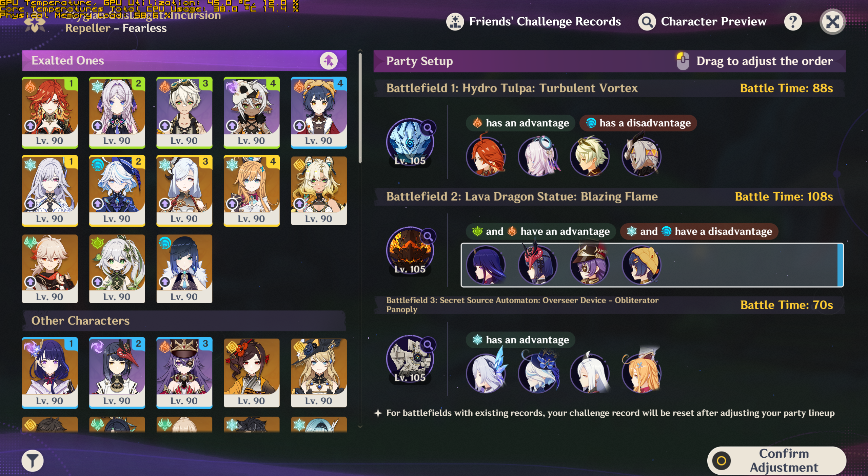The image size is (868, 476).
Task: Open Friends' Challenge Records
Action: point(534,22)
